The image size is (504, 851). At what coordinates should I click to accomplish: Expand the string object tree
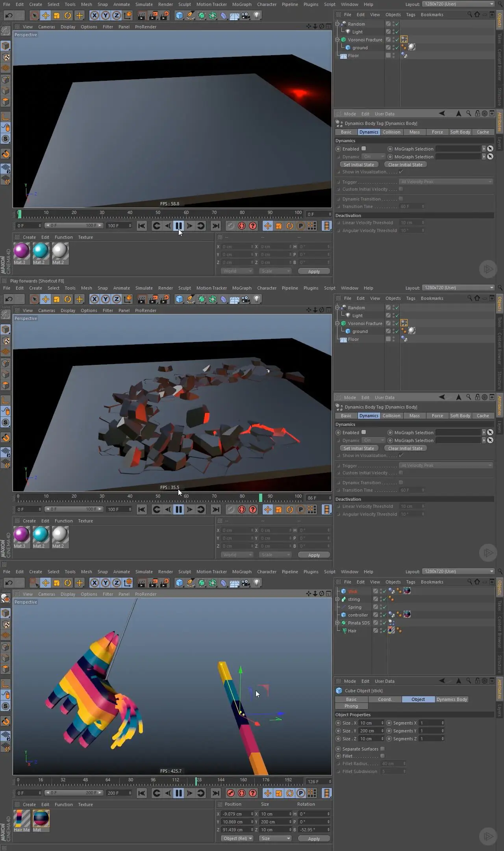(337, 599)
